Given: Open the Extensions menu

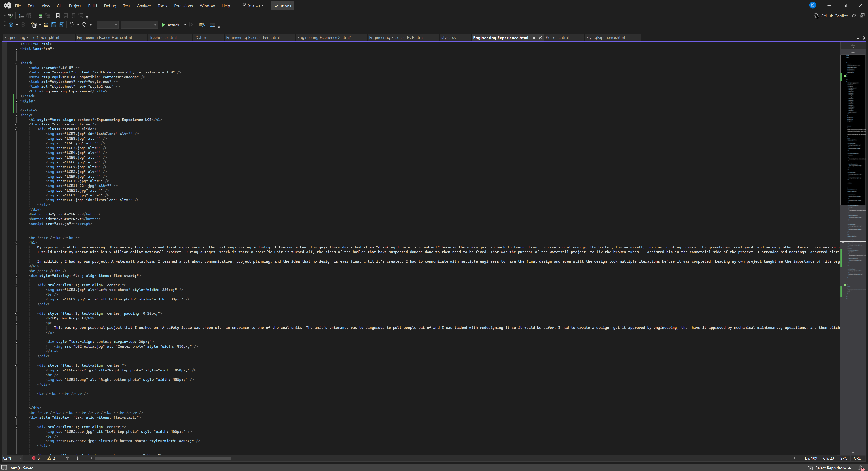Looking at the screenshot, I should click(183, 6).
